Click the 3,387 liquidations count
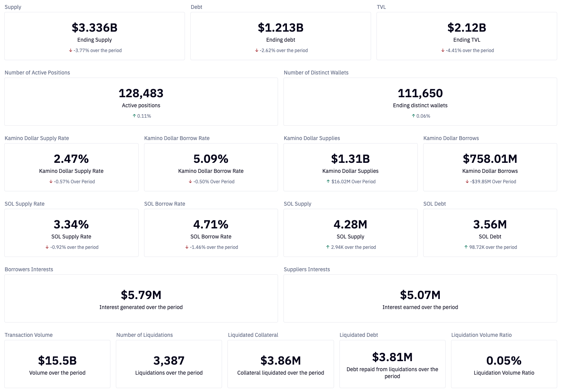This screenshot has width=563, height=392. pyautogui.click(x=169, y=361)
